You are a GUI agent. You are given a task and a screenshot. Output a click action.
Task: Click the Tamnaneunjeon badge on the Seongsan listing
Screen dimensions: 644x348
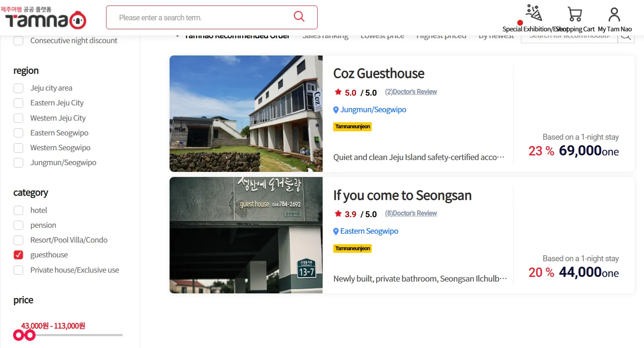click(x=353, y=249)
